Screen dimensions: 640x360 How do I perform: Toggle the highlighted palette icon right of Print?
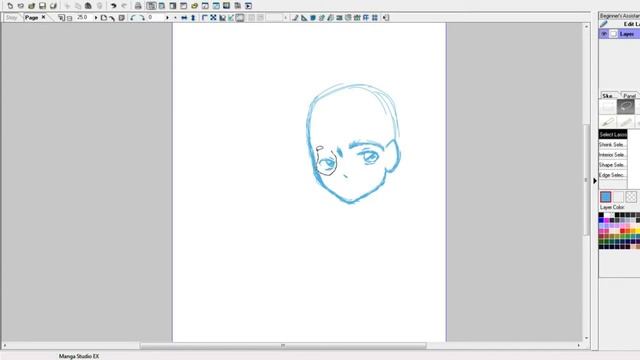[151, 6]
